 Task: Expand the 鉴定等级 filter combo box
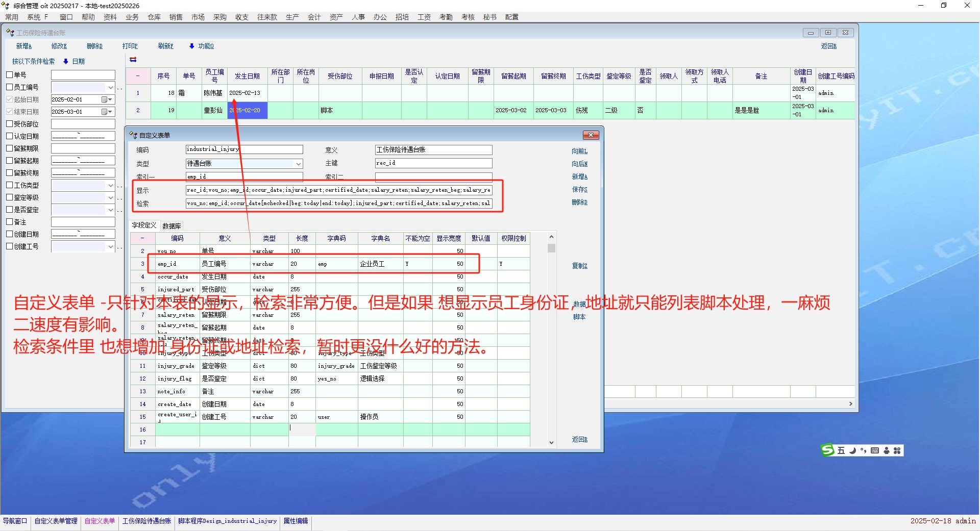coord(110,197)
